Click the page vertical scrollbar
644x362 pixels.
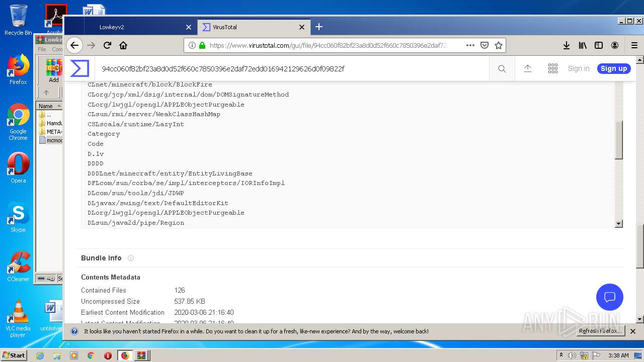[639, 246]
